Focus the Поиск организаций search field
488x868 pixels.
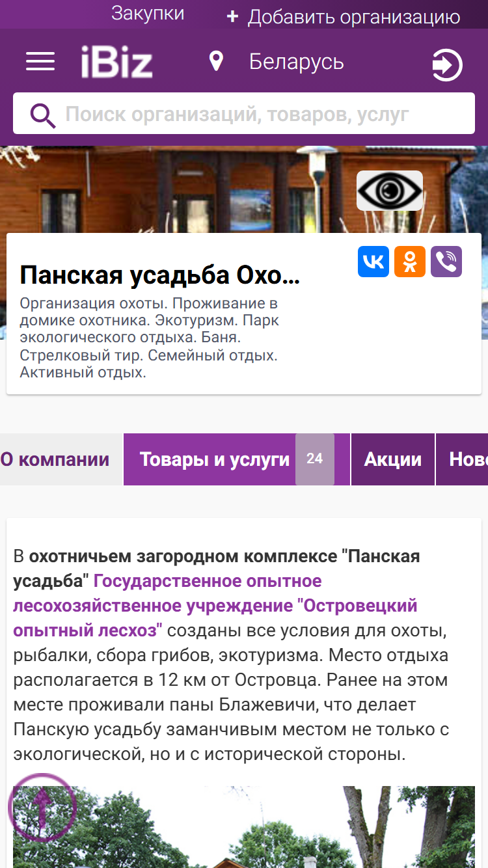[x=244, y=113]
